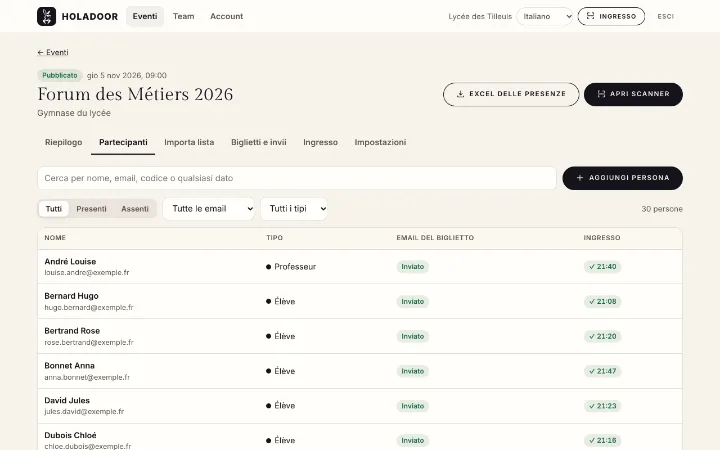Click the Pubblicato status badge
This screenshot has height=450, width=720.
60,75
